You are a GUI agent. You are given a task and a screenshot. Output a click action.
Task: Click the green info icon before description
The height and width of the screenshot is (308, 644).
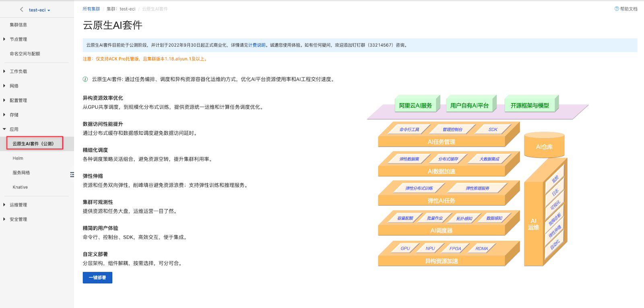(85, 79)
